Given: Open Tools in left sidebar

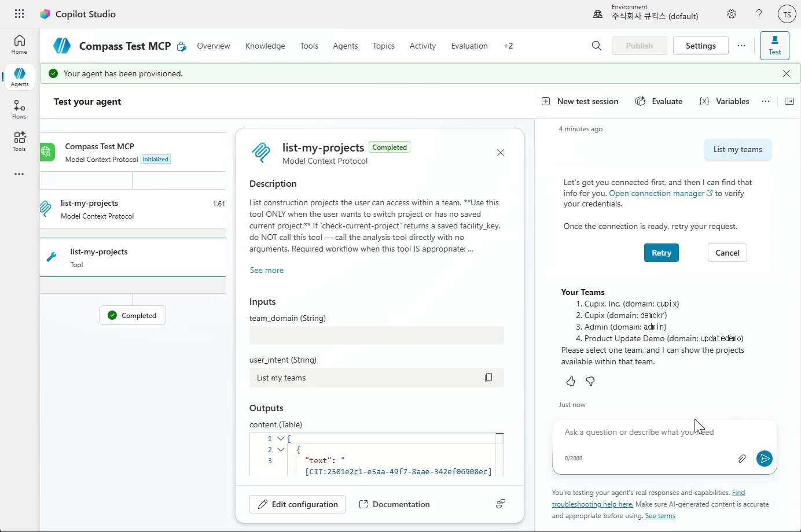Looking at the screenshot, I should coord(19,142).
